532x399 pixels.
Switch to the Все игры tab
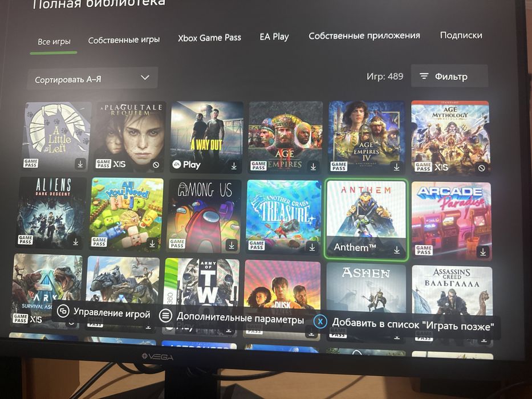pyautogui.click(x=54, y=42)
